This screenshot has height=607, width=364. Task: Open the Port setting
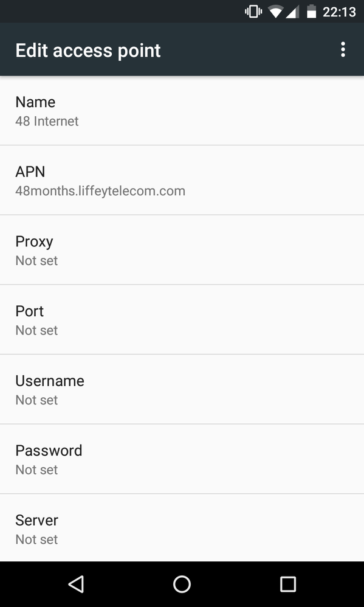click(x=182, y=319)
